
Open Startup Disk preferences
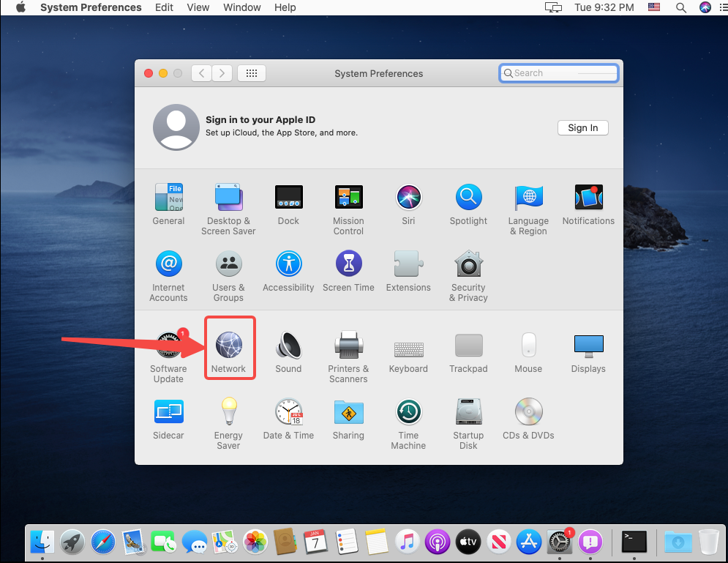point(468,424)
